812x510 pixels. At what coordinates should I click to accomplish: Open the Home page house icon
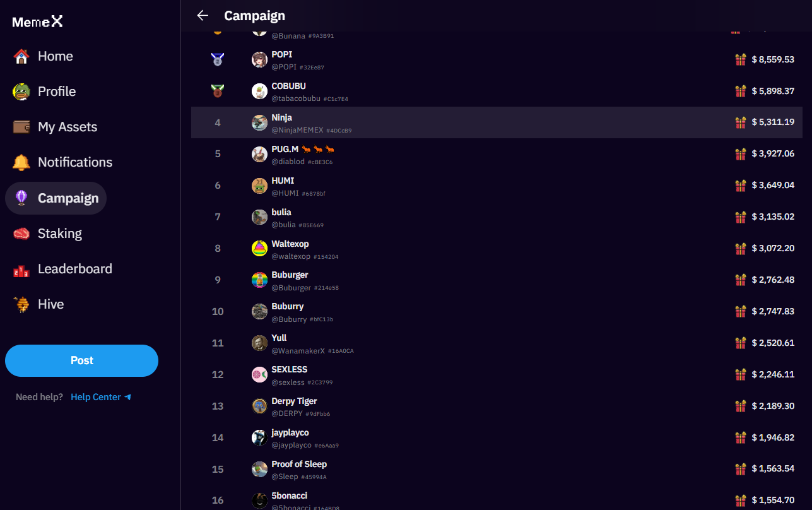(x=21, y=56)
